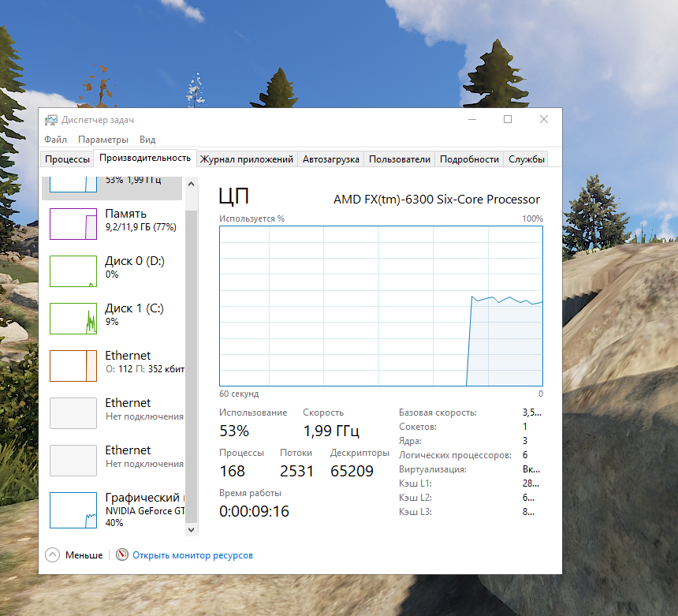
Task: Open the Вид menu
Action: coord(147,140)
